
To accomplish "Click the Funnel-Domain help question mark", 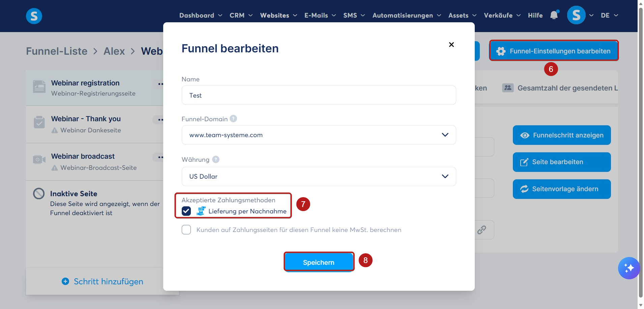I will coord(233,119).
